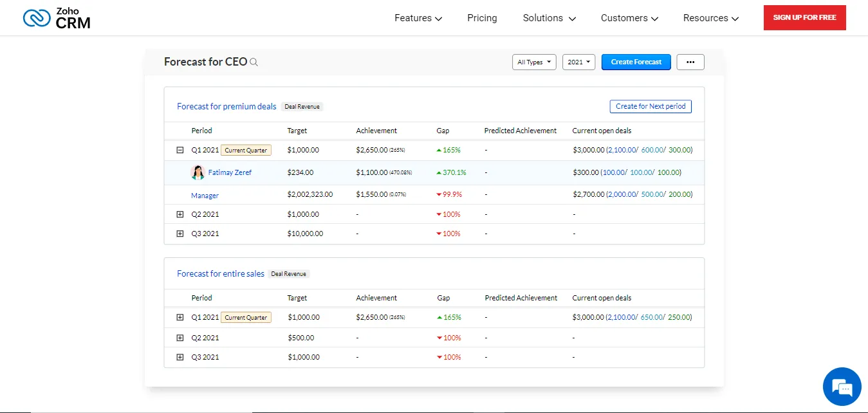This screenshot has height=413, width=868.
Task: Click Fatimay Zeref's avatar picture
Action: [x=198, y=172]
